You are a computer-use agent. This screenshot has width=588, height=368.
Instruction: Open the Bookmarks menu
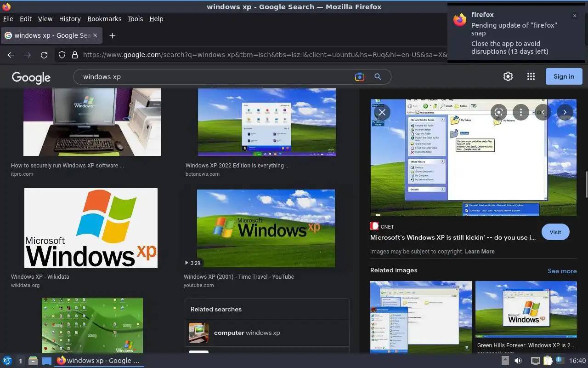[x=104, y=19]
